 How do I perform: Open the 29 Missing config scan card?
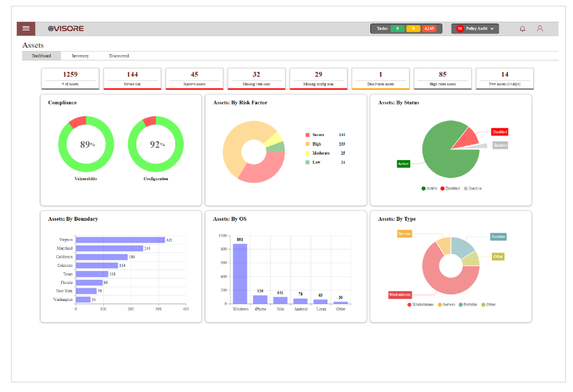(319, 79)
